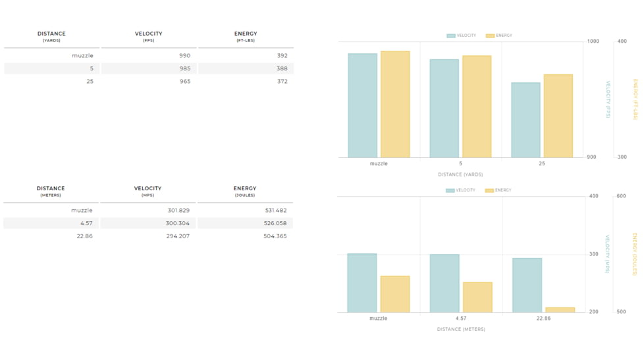Toggle the Energy legend in the yards chart

pyautogui.click(x=498, y=36)
